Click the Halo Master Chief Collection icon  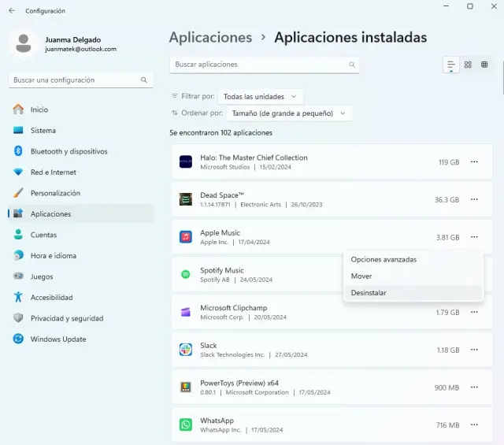point(186,161)
